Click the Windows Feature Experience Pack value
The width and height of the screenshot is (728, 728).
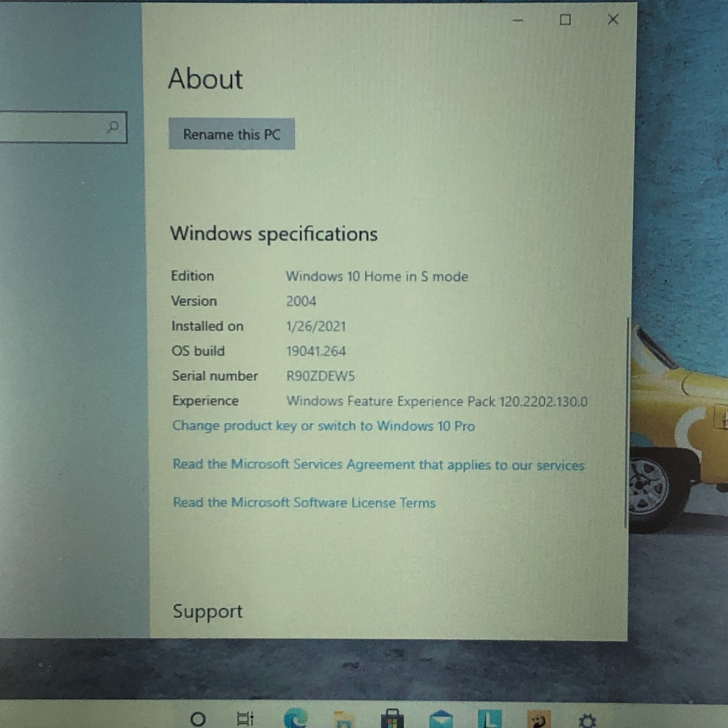tap(437, 401)
